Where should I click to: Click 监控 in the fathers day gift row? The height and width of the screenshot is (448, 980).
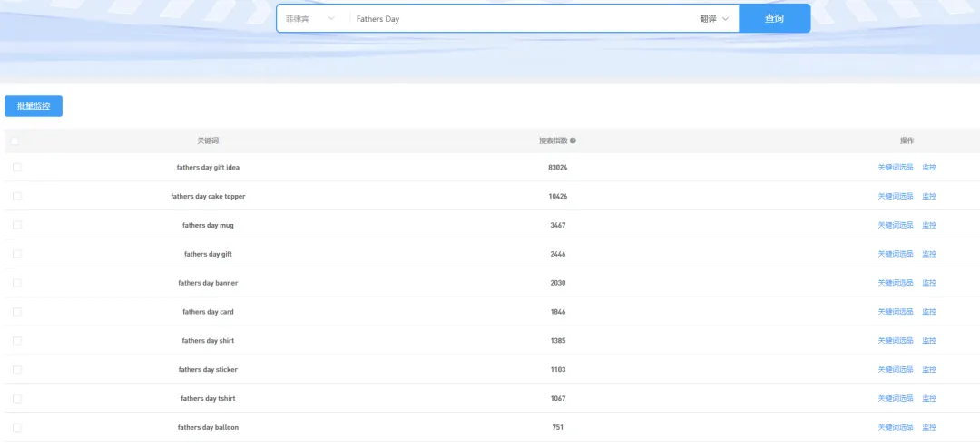tap(929, 254)
